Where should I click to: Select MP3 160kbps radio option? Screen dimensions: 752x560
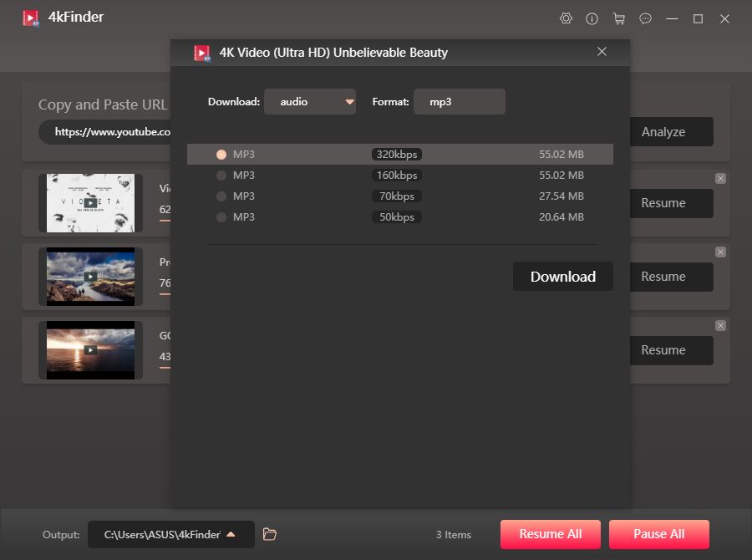pyautogui.click(x=221, y=176)
